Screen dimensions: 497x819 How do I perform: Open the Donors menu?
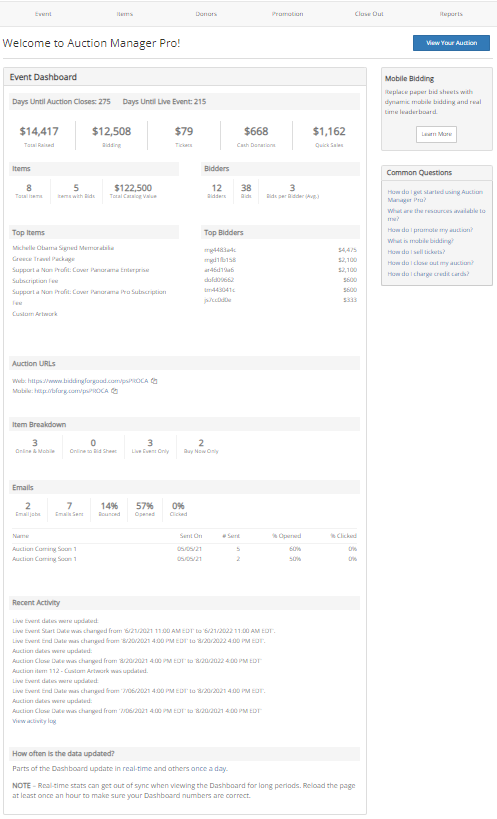pyautogui.click(x=206, y=14)
